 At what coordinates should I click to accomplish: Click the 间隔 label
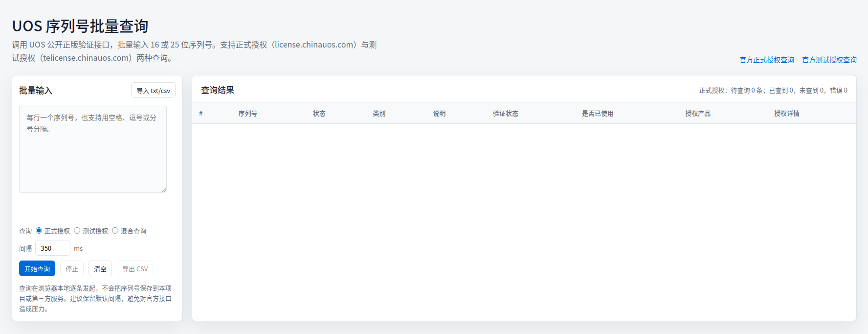[25, 249]
